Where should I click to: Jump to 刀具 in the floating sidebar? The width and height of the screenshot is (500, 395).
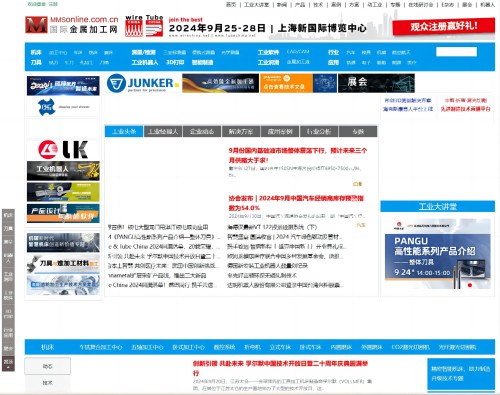point(8,228)
